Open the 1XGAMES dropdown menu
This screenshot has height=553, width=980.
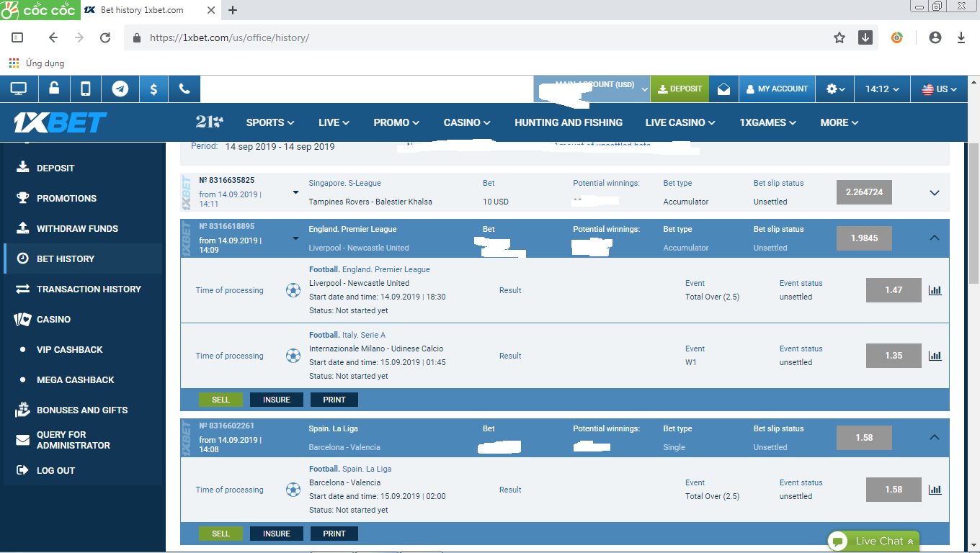pyautogui.click(x=767, y=122)
